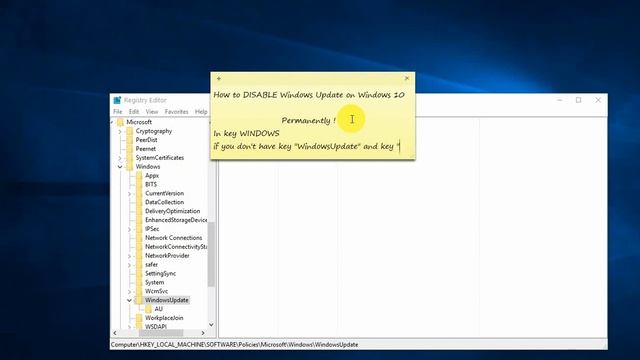The height and width of the screenshot is (360, 640).
Task: Collapse the Windows key
Action: (120, 167)
